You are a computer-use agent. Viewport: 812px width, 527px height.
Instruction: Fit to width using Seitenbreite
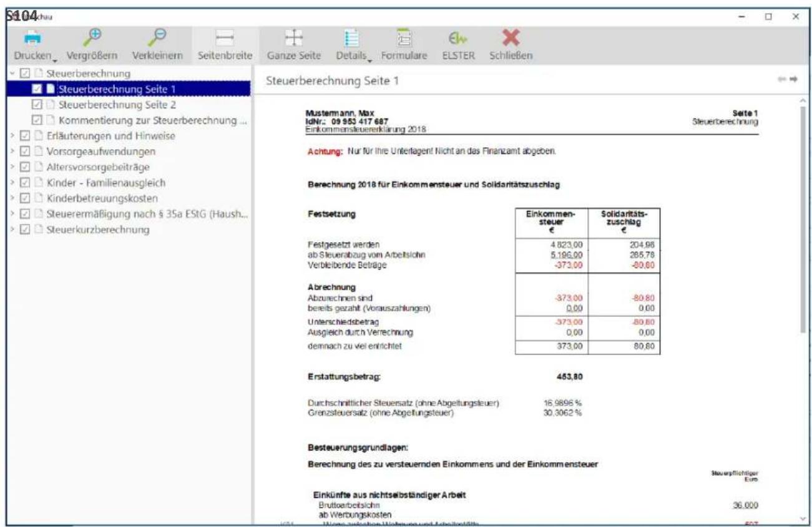point(224,46)
